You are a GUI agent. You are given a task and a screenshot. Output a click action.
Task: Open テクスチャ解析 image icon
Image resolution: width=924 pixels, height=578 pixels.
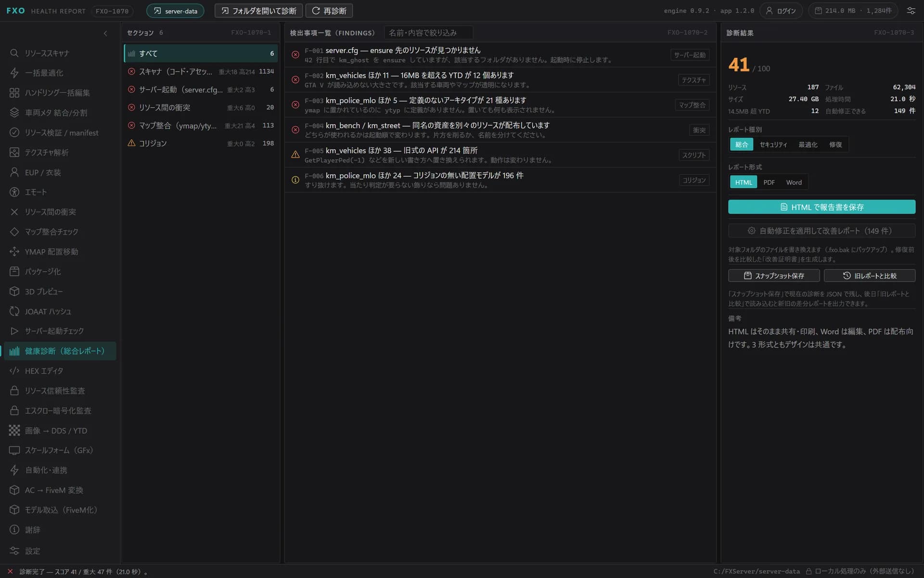14,152
